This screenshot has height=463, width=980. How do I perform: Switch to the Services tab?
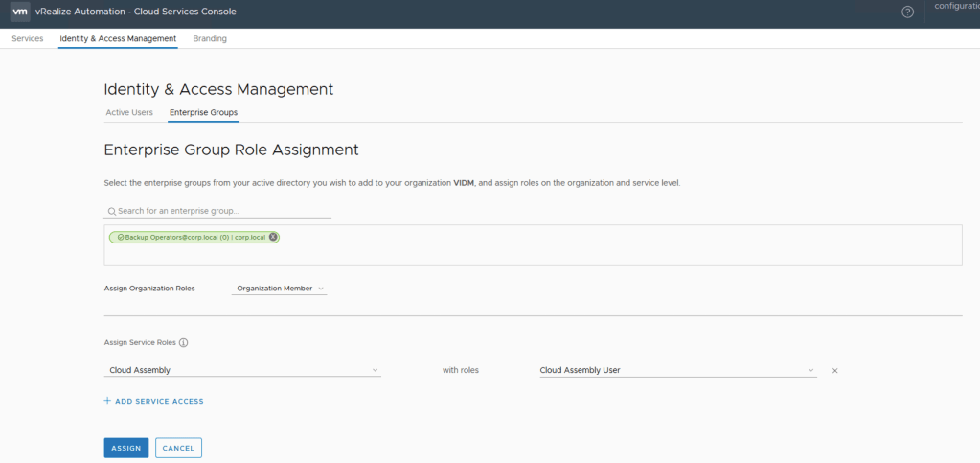click(x=27, y=38)
